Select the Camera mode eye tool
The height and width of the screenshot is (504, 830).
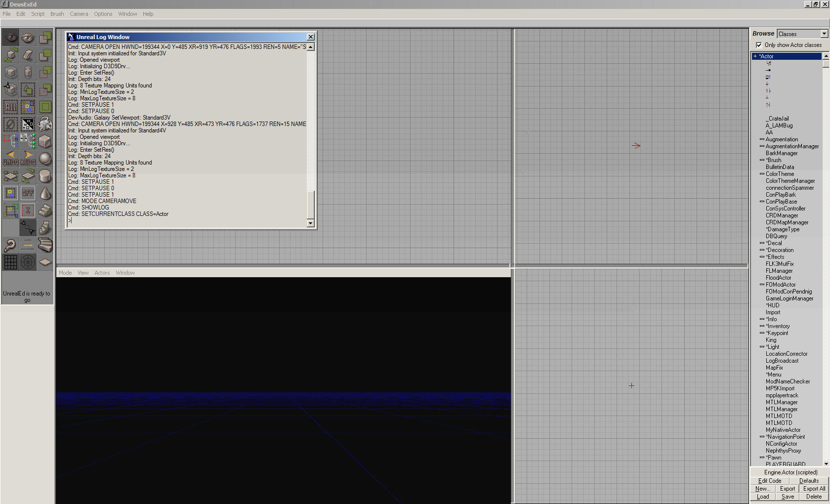(11, 38)
